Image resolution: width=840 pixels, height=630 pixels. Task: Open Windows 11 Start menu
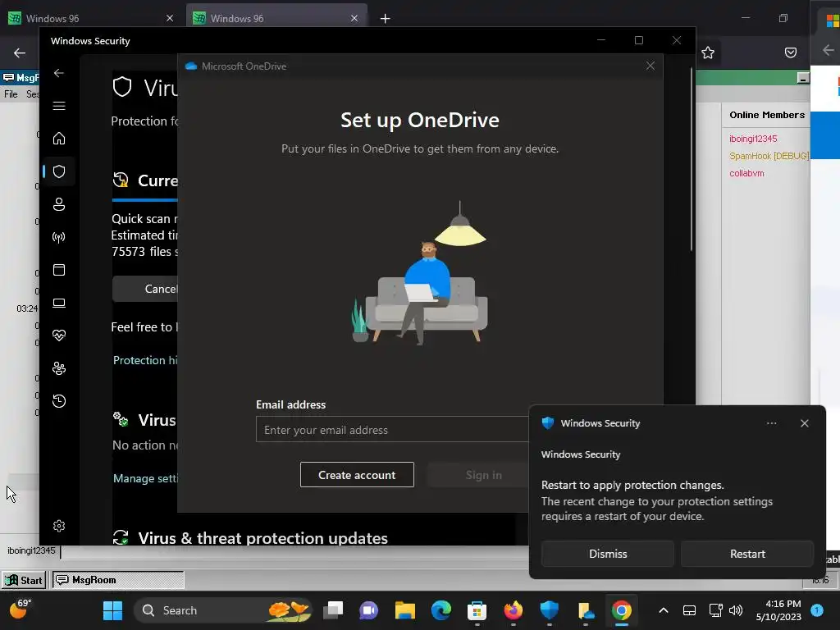pyautogui.click(x=112, y=610)
